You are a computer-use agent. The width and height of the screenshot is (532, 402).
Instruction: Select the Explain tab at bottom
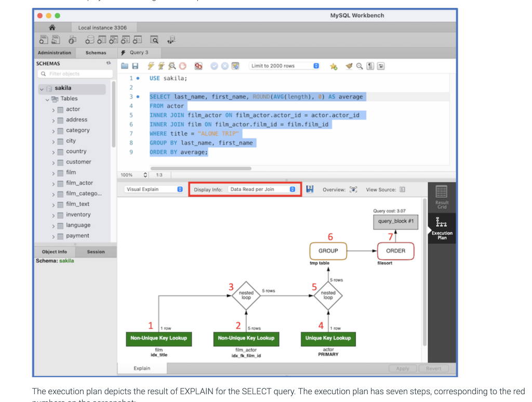tap(142, 368)
